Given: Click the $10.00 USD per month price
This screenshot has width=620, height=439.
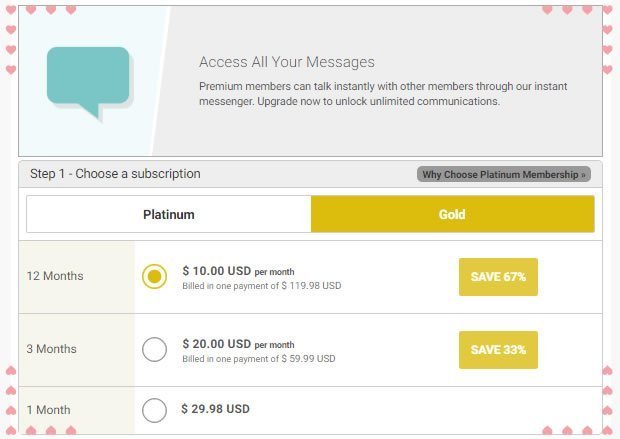Looking at the screenshot, I should coord(238,271).
